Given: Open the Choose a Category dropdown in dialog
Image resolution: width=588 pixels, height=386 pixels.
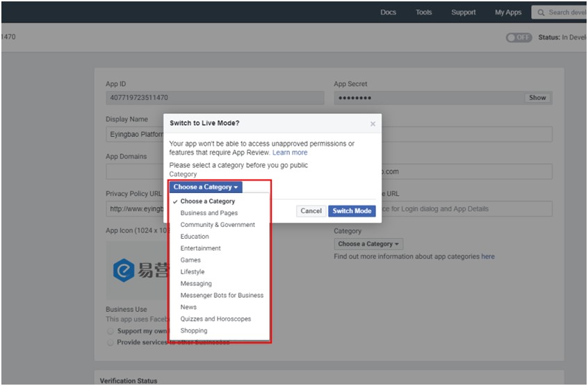Looking at the screenshot, I should 206,187.
